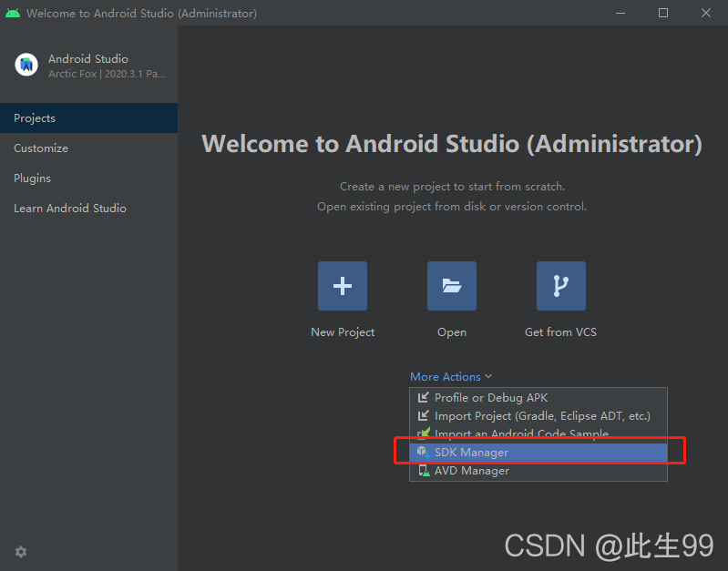Switch to the Customize tab
This screenshot has width=728, height=571.
point(88,148)
